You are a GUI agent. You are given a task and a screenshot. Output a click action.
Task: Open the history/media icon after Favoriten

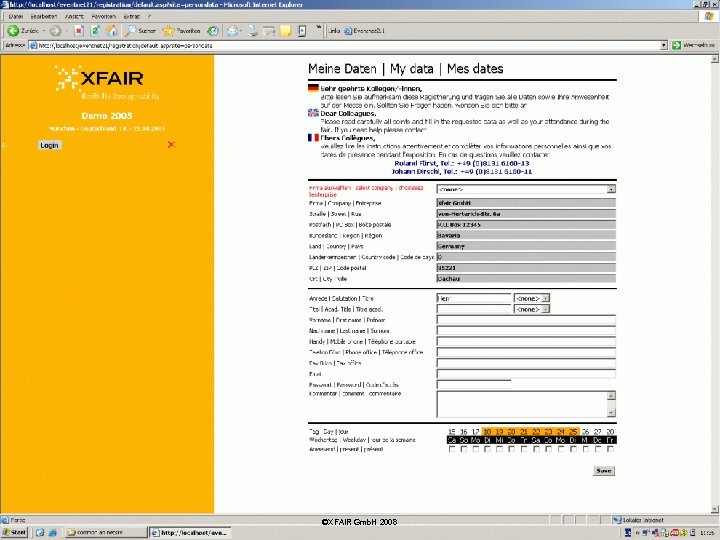pos(213,31)
